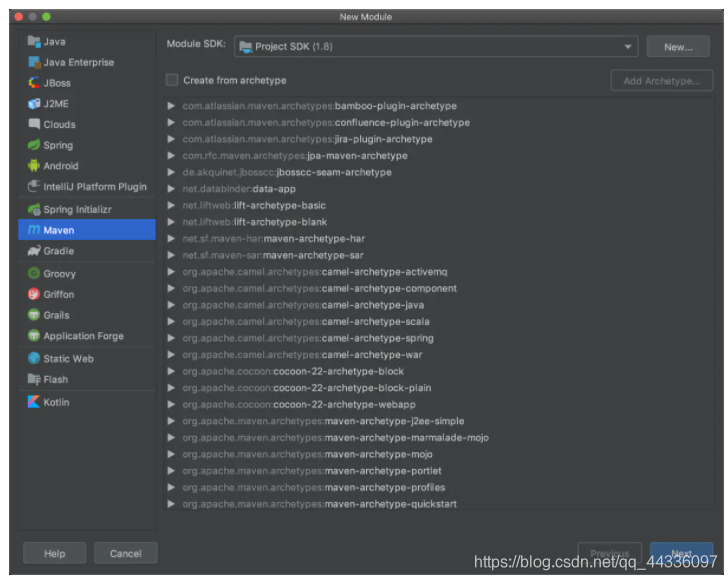Expand jbosscc-seam-archetype node

coord(171,172)
